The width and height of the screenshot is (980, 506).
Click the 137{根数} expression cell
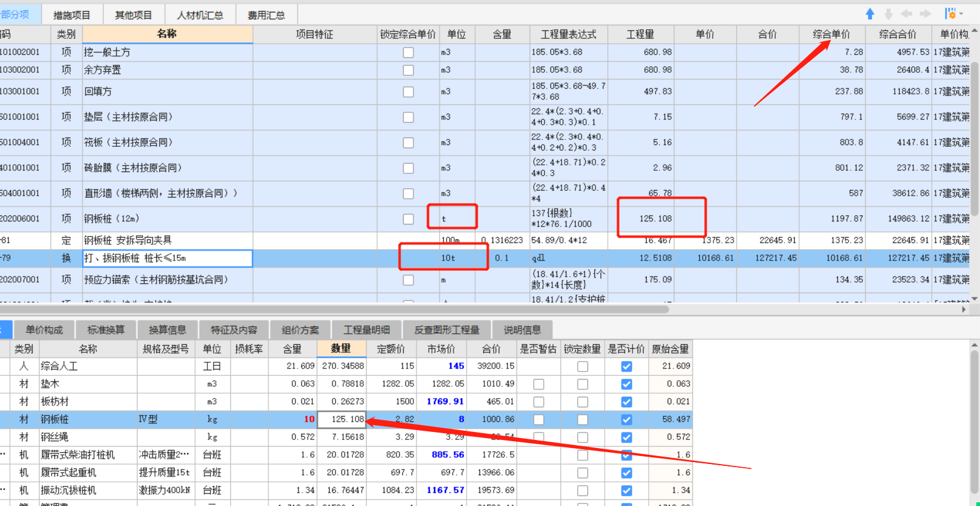(568, 218)
